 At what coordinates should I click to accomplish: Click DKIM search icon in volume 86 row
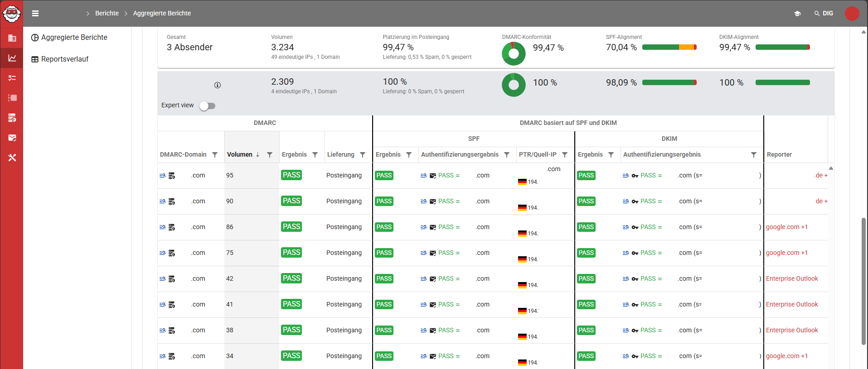click(x=626, y=227)
